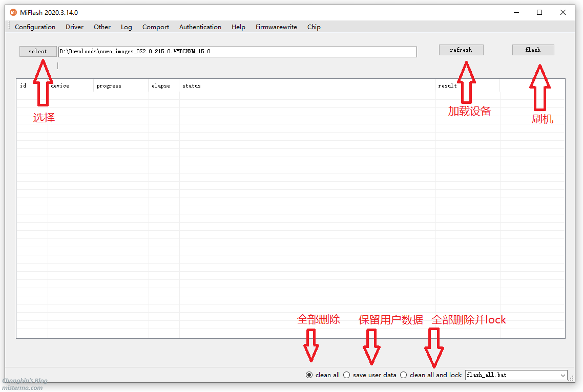Click the progress column header
The height and width of the screenshot is (392, 583).
109,86
